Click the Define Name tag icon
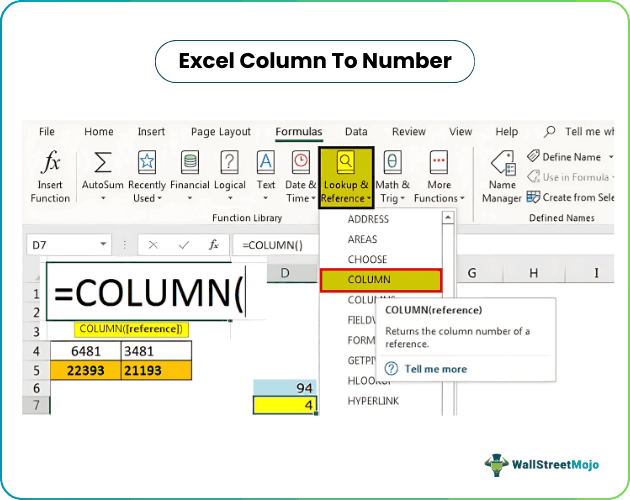The width and height of the screenshot is (630, 500). click(533, 156)
